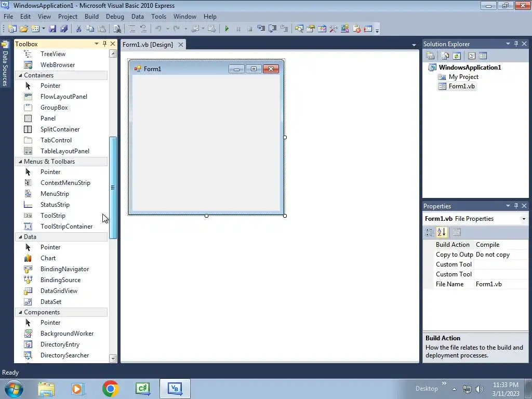Image resolution: width=532 pixels, height=399 pixels.
Task: Select the TabControl item in Toolbox
Action: pyautogui.click(x=61, y=140)
